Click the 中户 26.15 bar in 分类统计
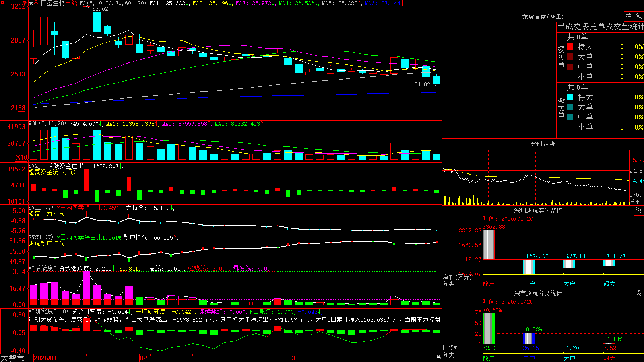Screen dimensions: 644x362 tap(528, 338)
